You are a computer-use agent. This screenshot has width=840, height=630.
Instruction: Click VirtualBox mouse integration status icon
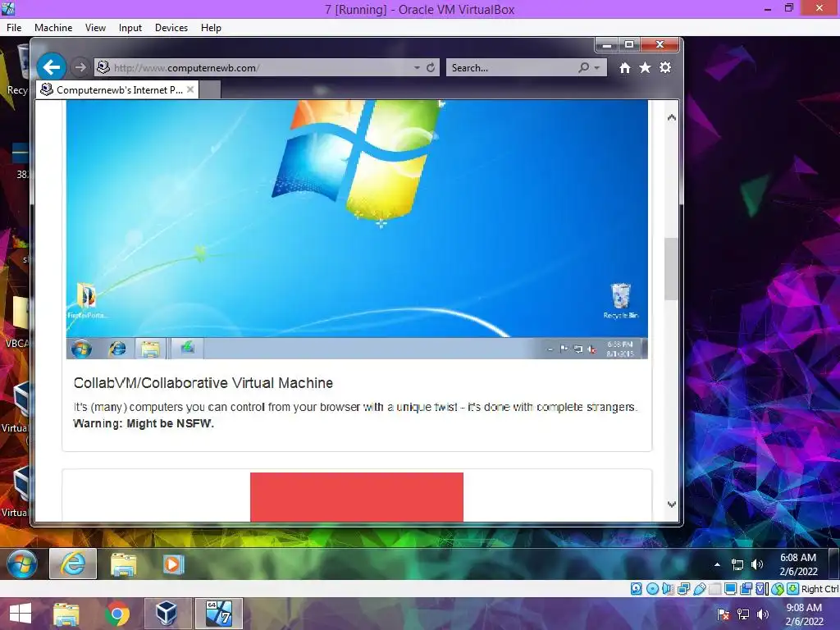point(778,589)
